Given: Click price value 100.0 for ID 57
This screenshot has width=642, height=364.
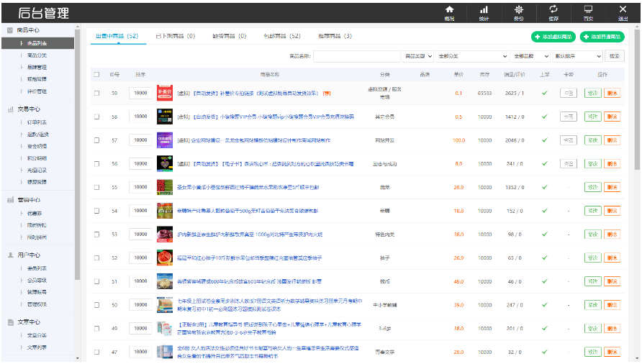Looking at the screenshot, I should point(458,140).
